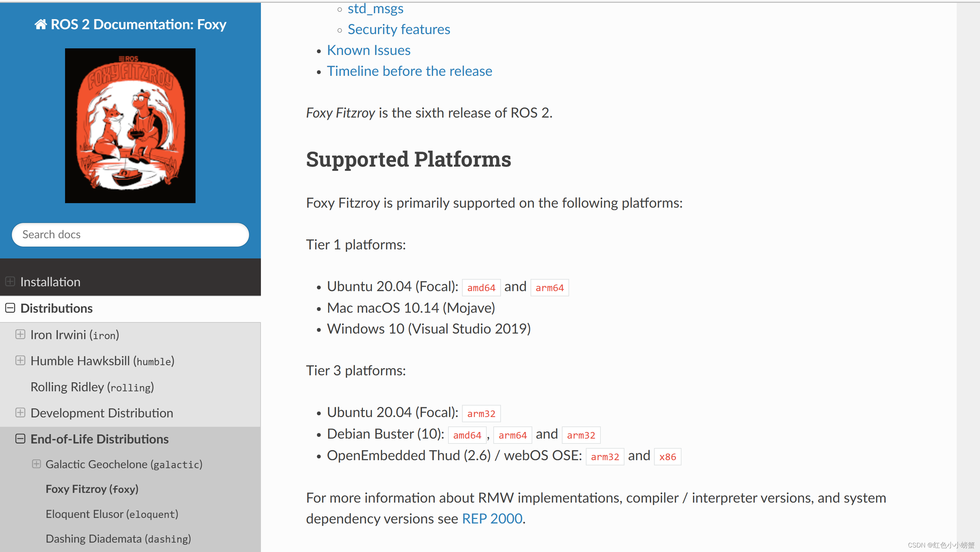
Task: Click the Tier 3 platforms: label
Action: pos(356,370)
